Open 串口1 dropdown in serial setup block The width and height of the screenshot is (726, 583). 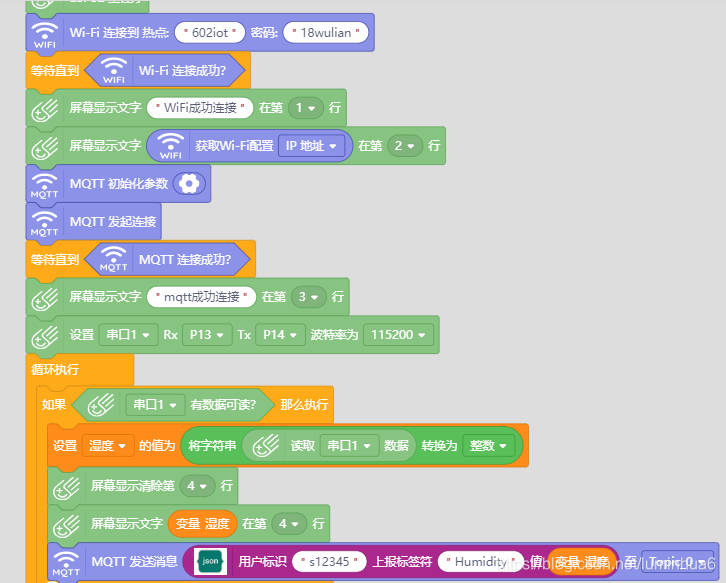click(x=128, y=335)
